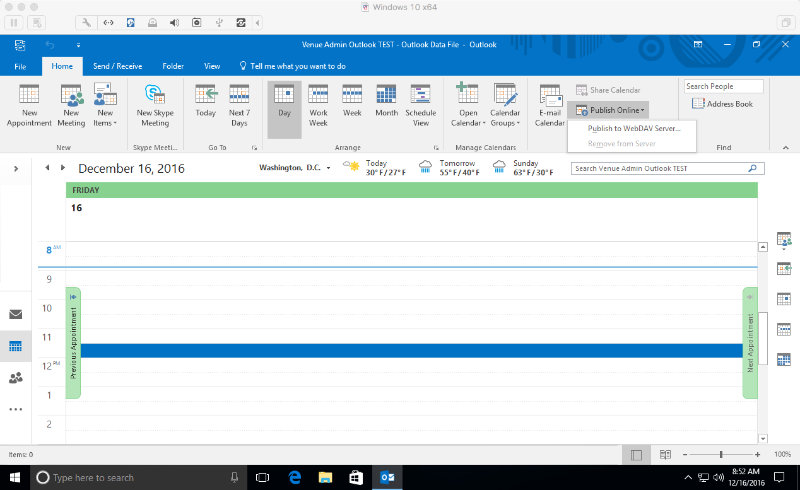Image resolution: width=800 pixels, height=490 pixels.
Task: Jump to Next Appointment
Action: [x=749, y=343]
